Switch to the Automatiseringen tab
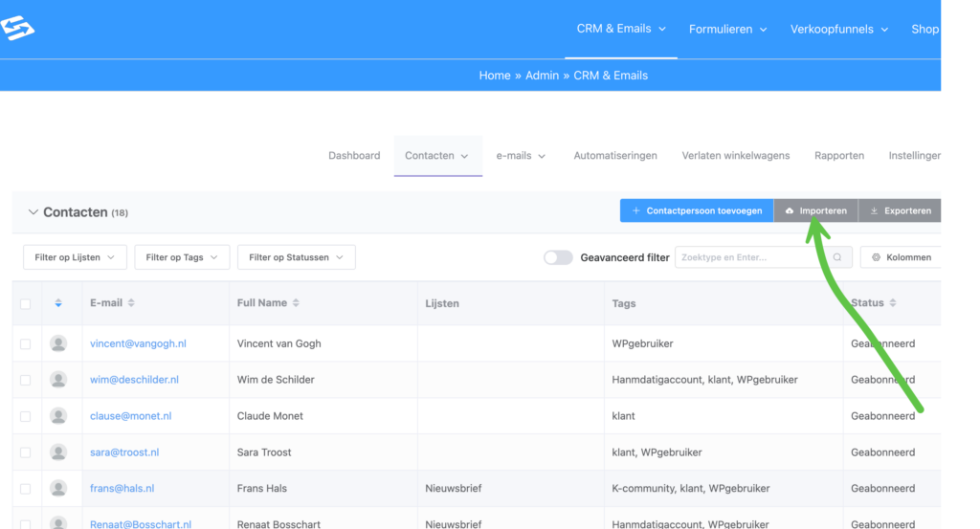Screen dimensions: 980x529 click(614, 155)
